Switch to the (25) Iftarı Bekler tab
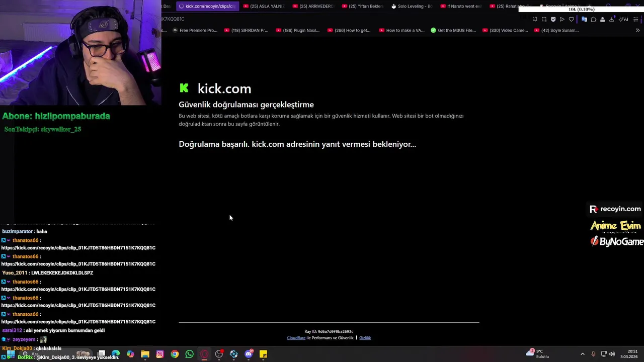 click(362, 6)
